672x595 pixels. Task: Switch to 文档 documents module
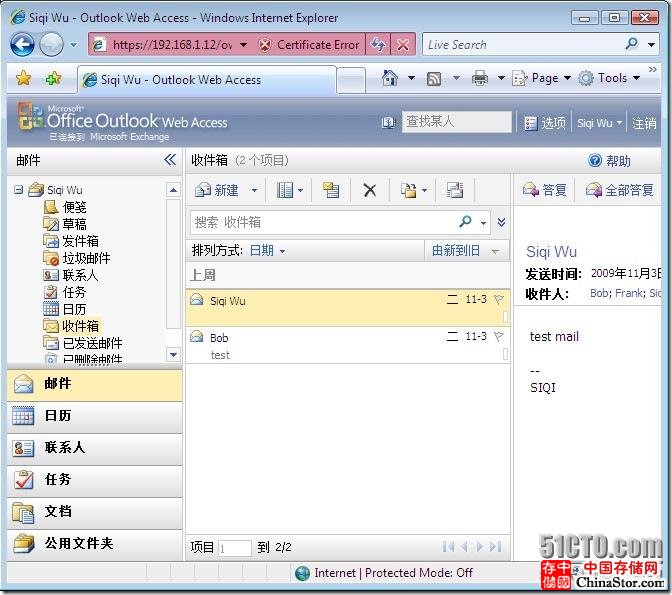(x=95, y=512)
